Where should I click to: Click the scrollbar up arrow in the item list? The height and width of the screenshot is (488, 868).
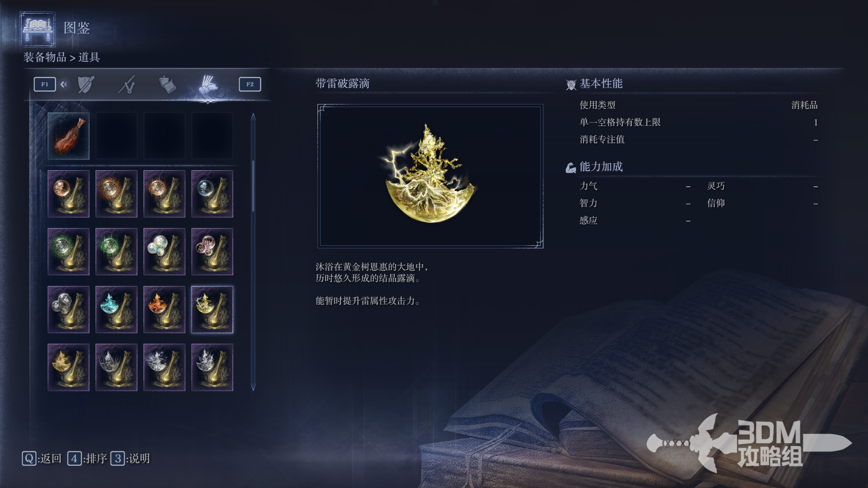pos(253,117)
